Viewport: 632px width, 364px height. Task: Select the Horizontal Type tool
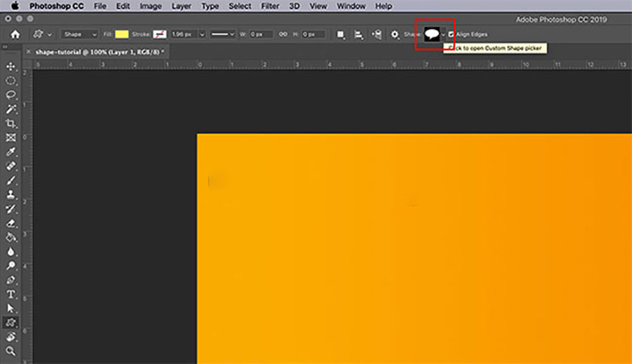11,294
